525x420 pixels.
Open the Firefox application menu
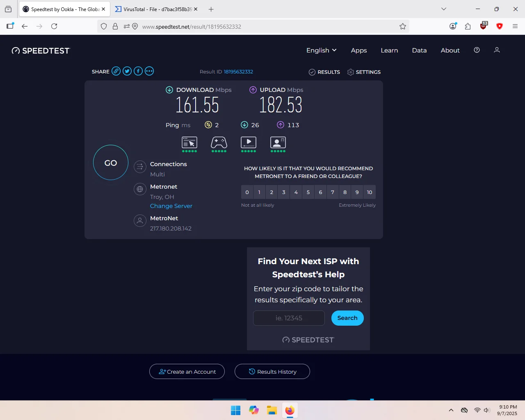(x=515, y=26)
